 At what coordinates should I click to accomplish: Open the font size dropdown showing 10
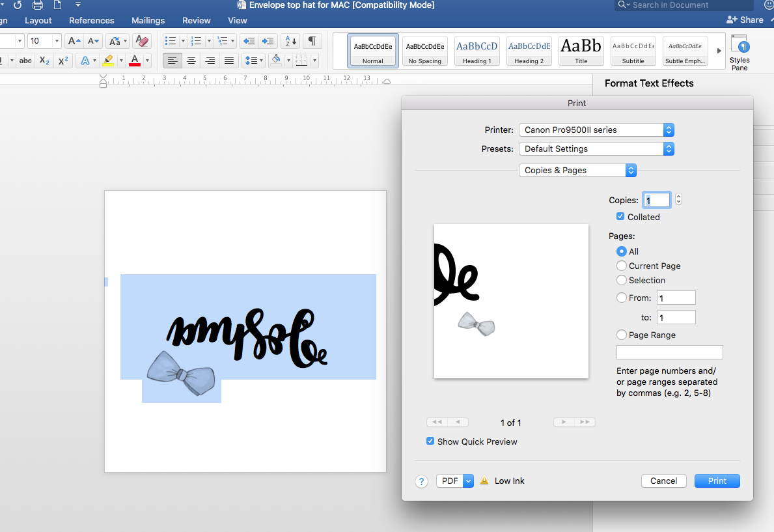pyautogui.click(x=57, y=41)
